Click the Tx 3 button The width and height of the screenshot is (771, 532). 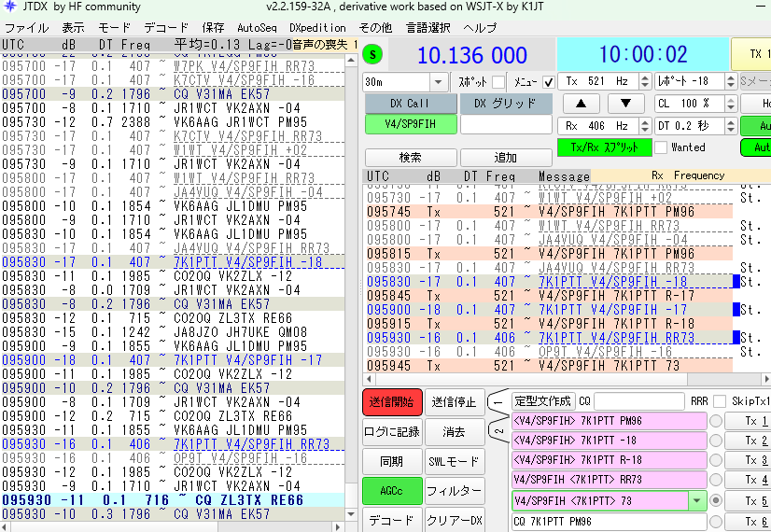click(x=748, y=460)
